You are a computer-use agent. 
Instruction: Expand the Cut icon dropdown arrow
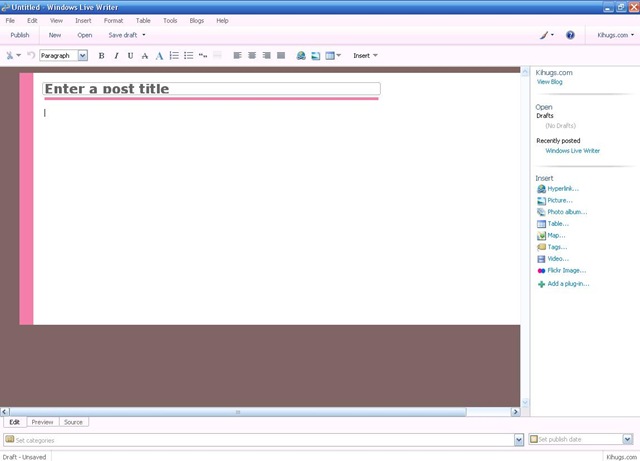coord(18,56)
